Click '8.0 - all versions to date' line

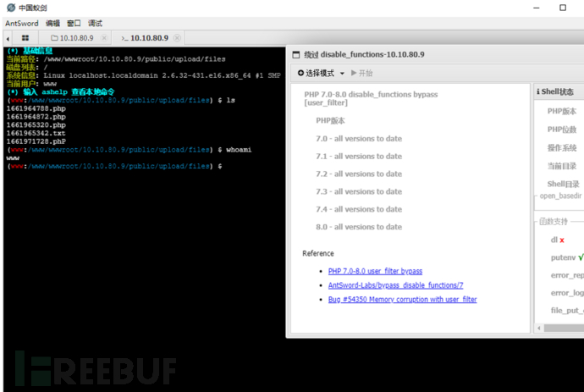(359, 227)
